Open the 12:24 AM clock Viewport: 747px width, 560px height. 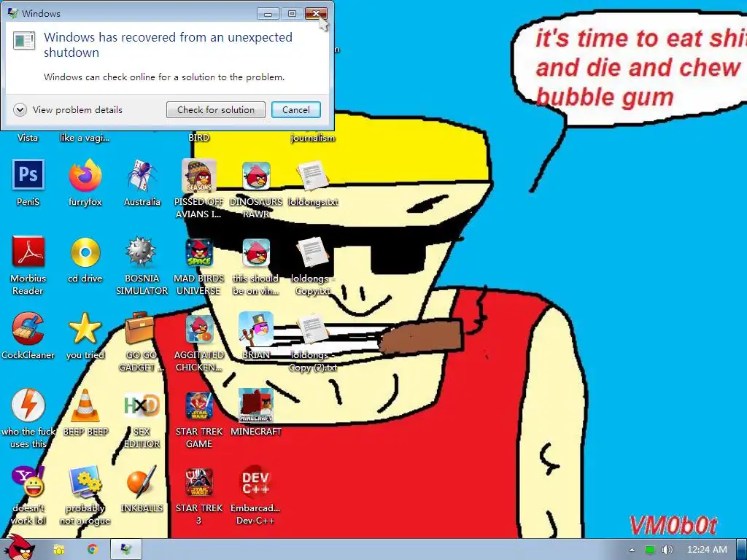tap(707, 550)
